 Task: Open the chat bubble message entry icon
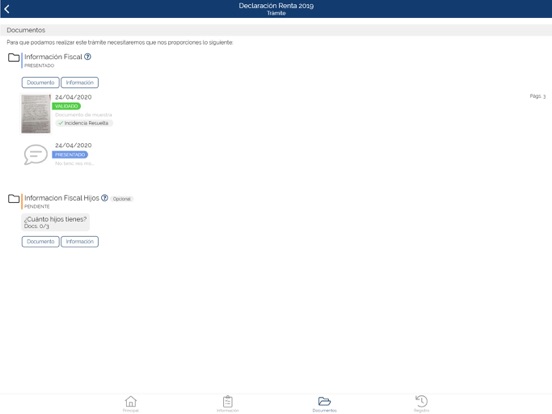36,154
